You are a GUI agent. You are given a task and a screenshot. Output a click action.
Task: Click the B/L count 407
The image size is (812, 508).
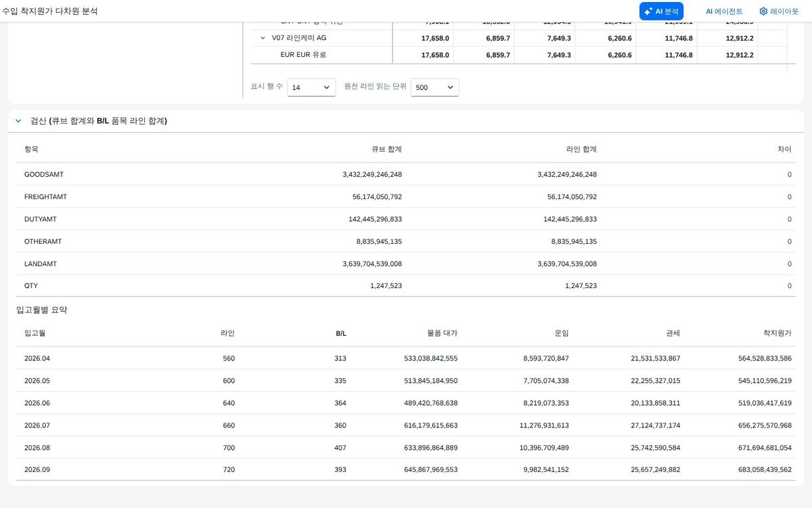(340, 448)
